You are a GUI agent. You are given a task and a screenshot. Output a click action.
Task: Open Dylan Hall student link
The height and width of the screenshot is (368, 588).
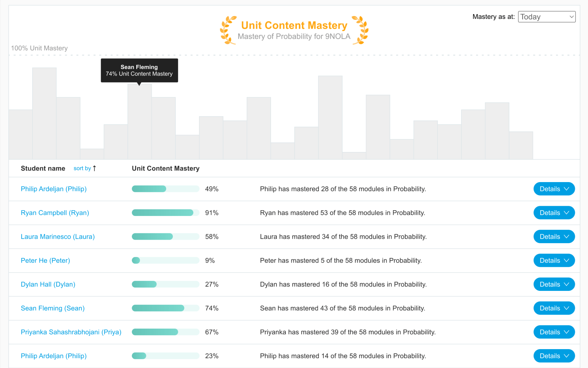[48, 284]
